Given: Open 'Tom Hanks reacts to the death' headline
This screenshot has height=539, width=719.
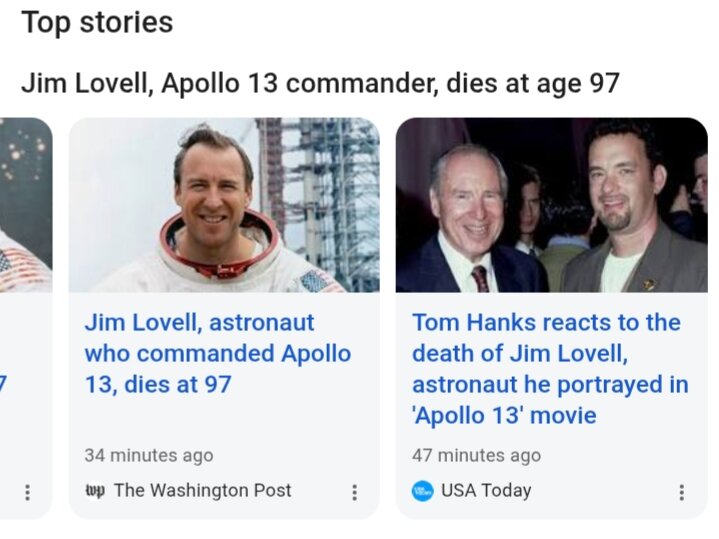Looking at the screenshot, I should click(x=550, y=368).
